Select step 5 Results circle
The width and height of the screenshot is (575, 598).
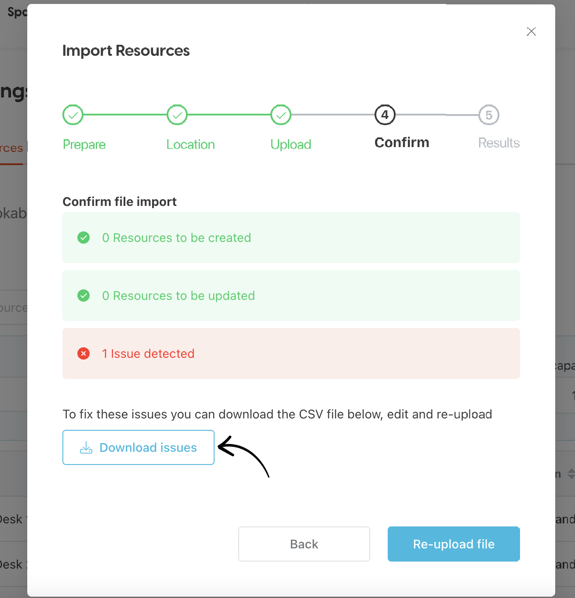[489, 115]
